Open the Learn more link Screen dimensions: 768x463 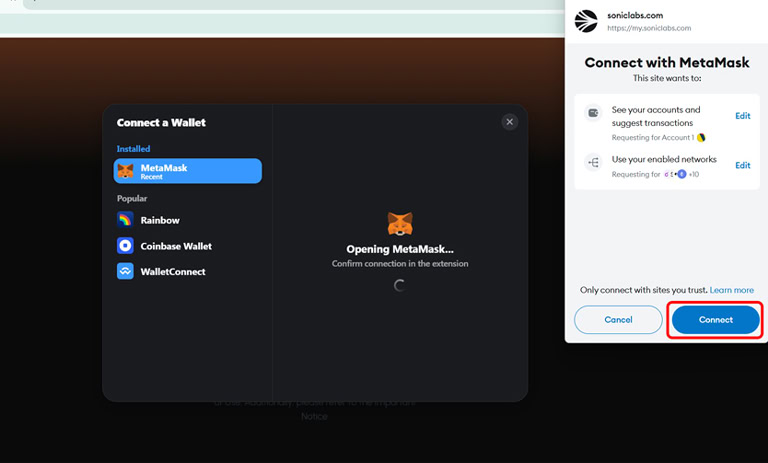731,290
